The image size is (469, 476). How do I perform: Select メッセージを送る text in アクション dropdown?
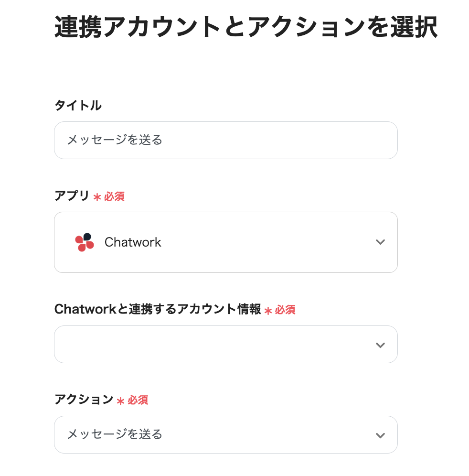point(115,434)
